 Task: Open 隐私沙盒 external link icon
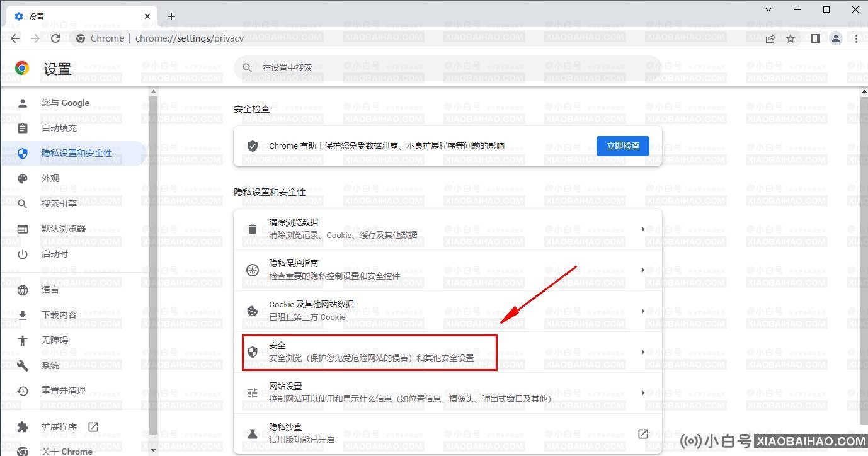(642, 434)
